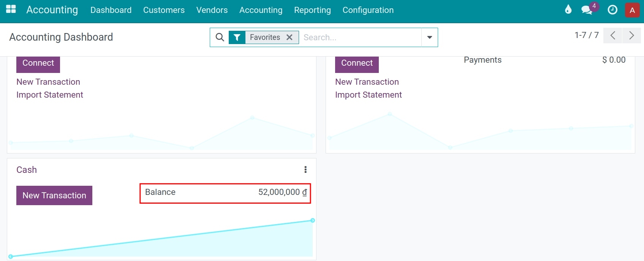Image resolution: width=644 pixels, height=261 pixels.
Task: Open the apps grid menu icon
Action: 11,9
